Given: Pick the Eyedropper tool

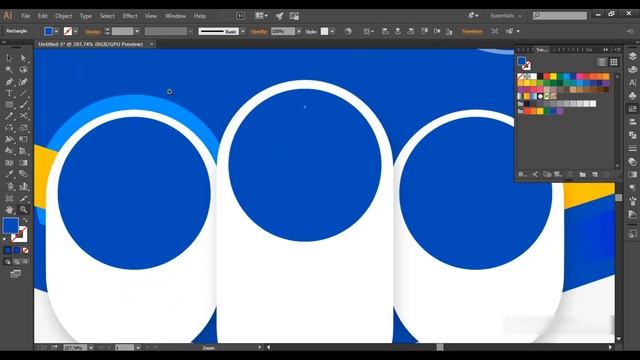Looking at the screenshot, I should [9, 174].
